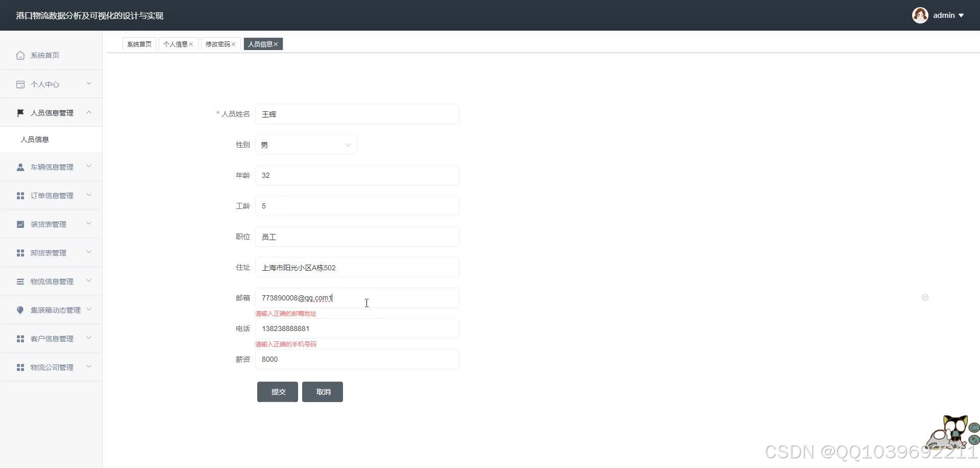Expand the 物流公司管理 menu chevron
This screenshot has width=980, height=468.
pyautogui.click(x=89, y=367)
